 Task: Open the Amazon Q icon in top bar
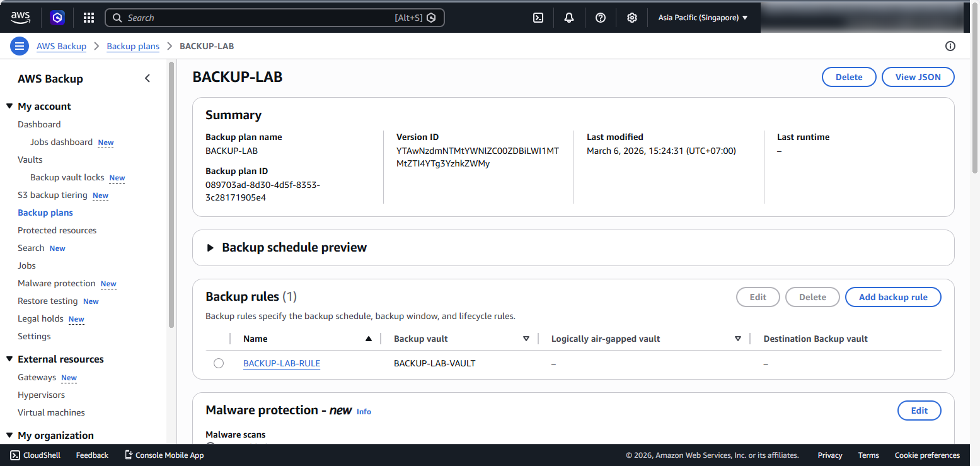coord(58,18)
